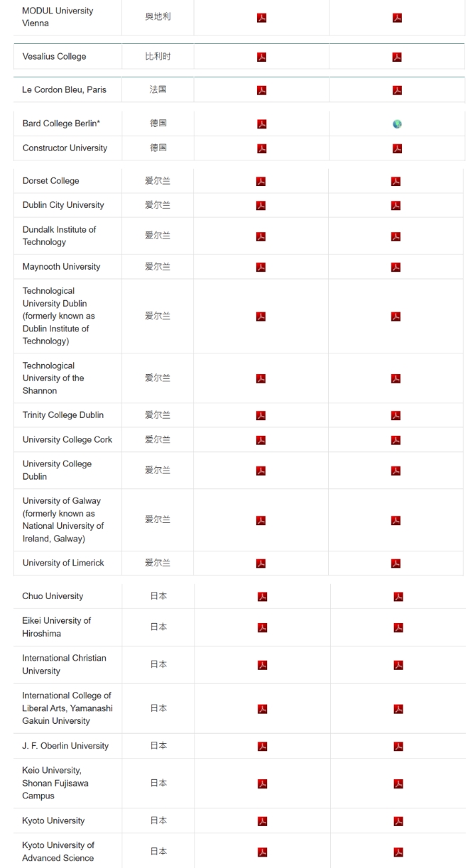This screenshot has height=868, width=475.
Task: Click the PDF icon next to Chuo University
Action: (x=261, y=596)
